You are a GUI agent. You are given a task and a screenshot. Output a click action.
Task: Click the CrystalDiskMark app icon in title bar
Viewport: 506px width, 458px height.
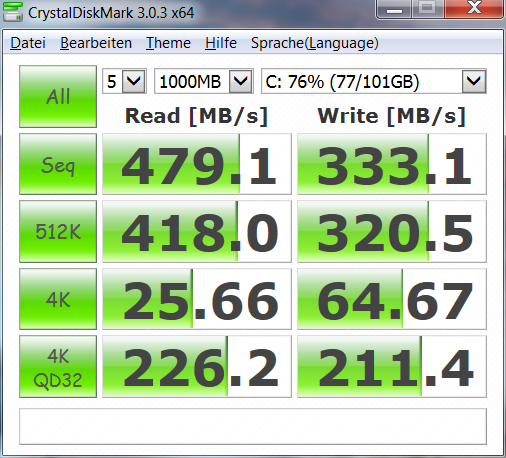click(13, 12)
